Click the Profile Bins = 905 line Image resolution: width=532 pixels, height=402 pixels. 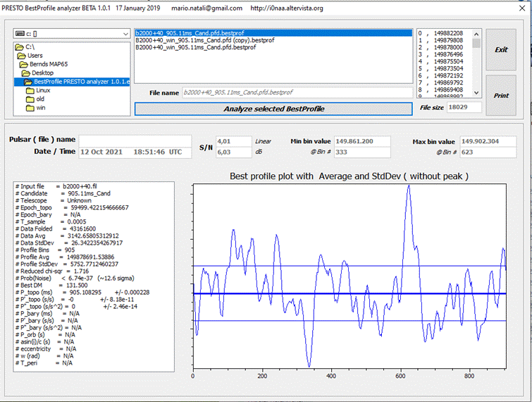45,250
